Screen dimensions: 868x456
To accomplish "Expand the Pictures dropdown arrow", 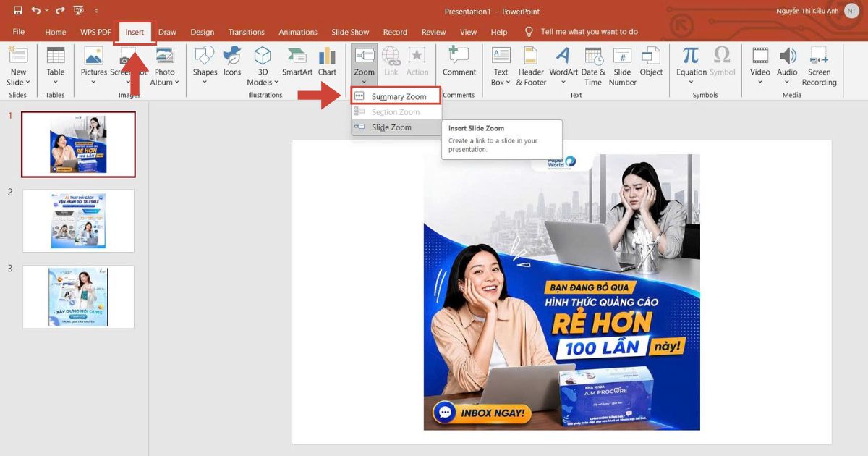I will [94, 83].
